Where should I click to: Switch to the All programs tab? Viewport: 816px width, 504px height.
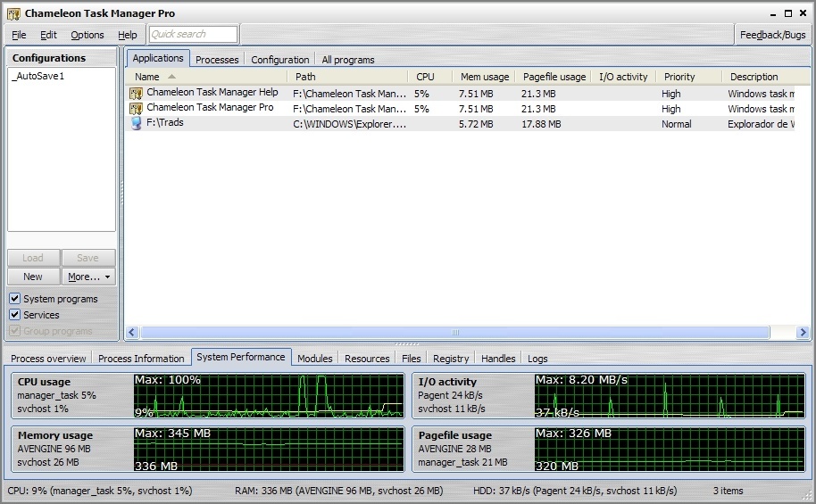347,60
